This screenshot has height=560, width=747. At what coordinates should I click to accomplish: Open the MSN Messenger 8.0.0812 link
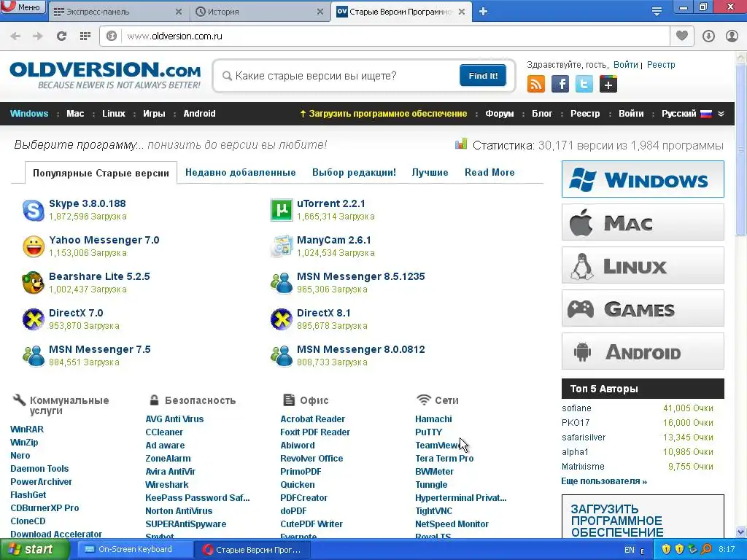click(360, 349)
